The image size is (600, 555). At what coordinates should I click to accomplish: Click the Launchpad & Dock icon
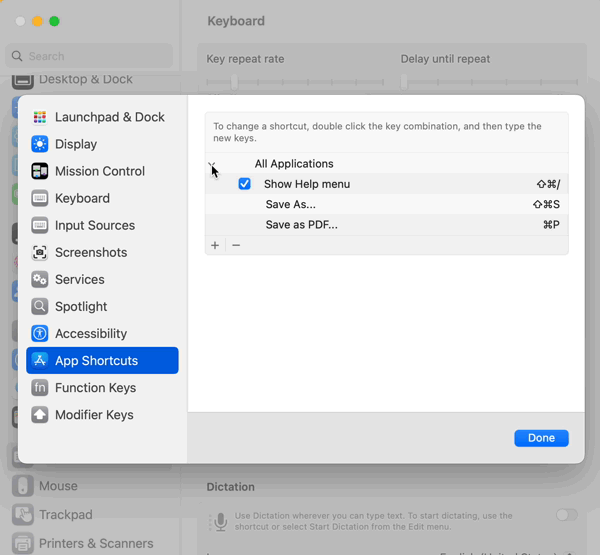[40, 117]
